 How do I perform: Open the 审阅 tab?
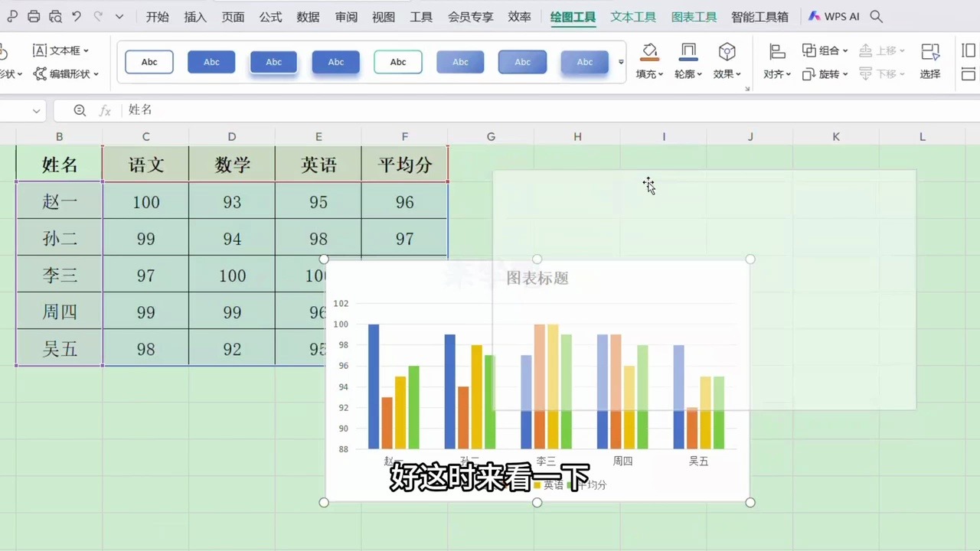point(346,16)
